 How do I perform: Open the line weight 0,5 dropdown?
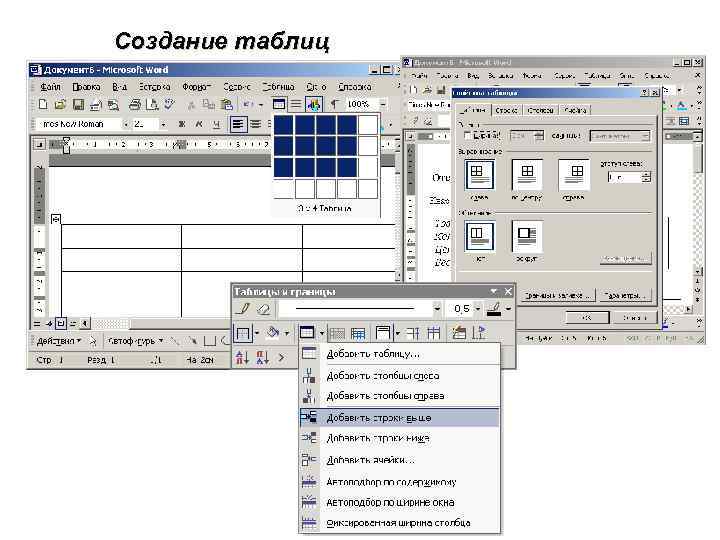[478, 309]
